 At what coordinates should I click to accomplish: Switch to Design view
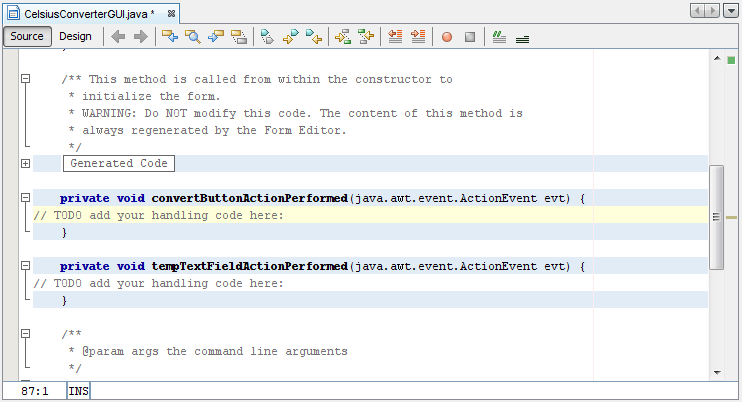[x=75, y=37]
